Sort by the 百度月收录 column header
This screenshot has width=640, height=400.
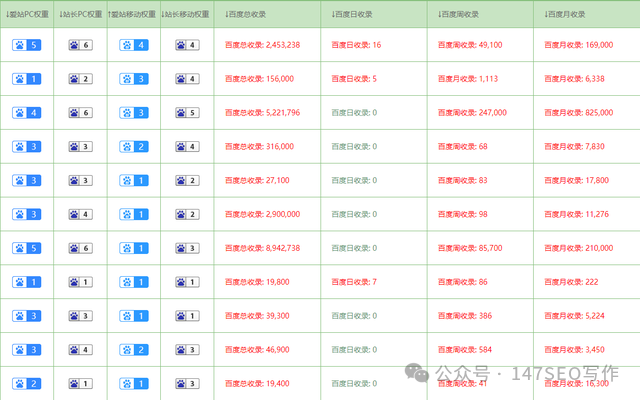pos(565,14)
